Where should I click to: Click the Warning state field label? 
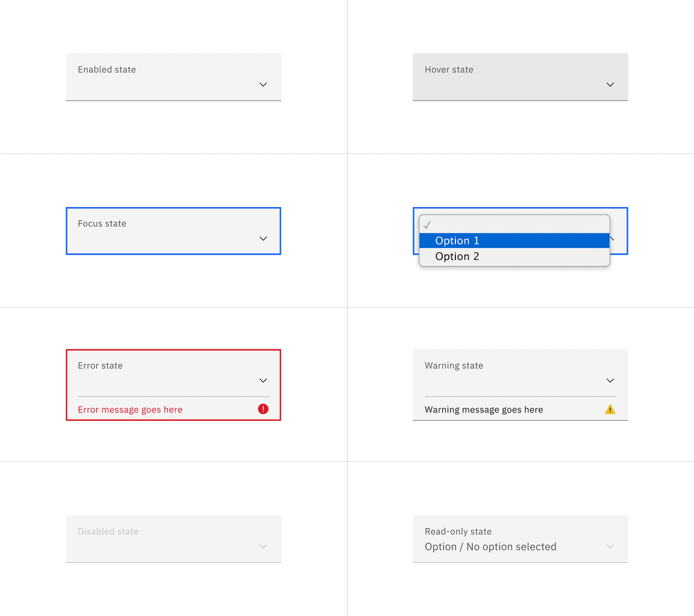(454, 366)
